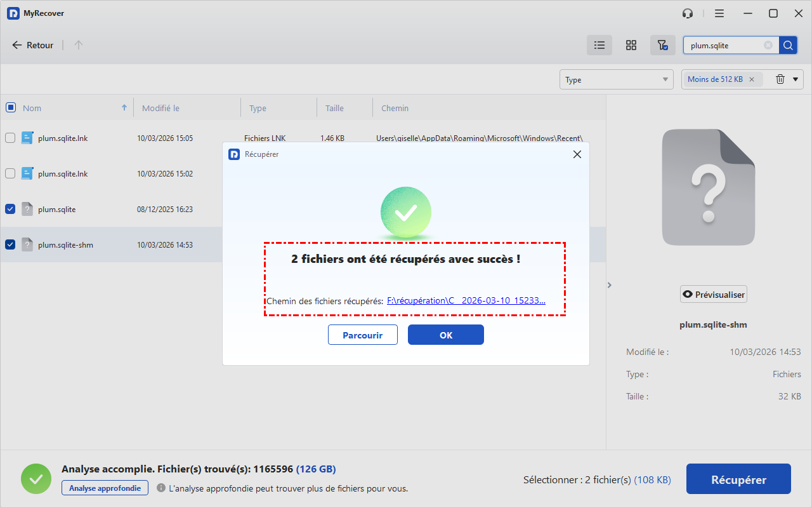Open the hamburger menu in title bar
This screenshot has width=812, height=508.
(719, 13)
